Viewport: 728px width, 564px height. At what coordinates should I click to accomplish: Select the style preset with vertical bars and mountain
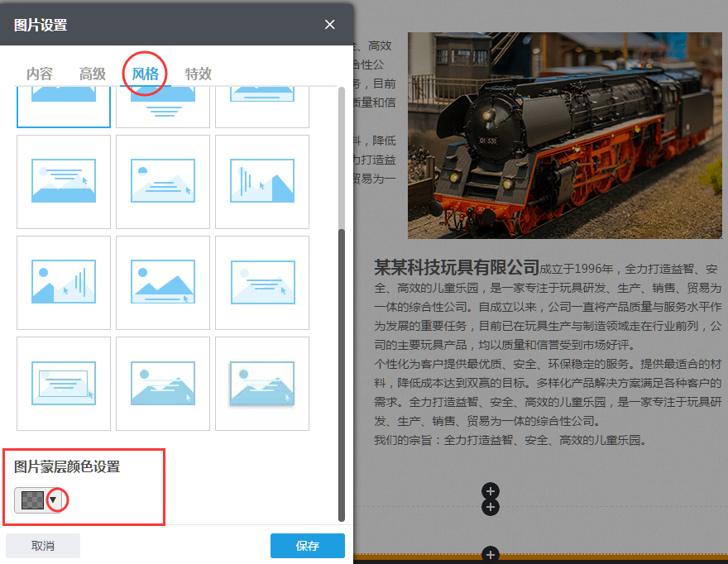pos(261,182)
